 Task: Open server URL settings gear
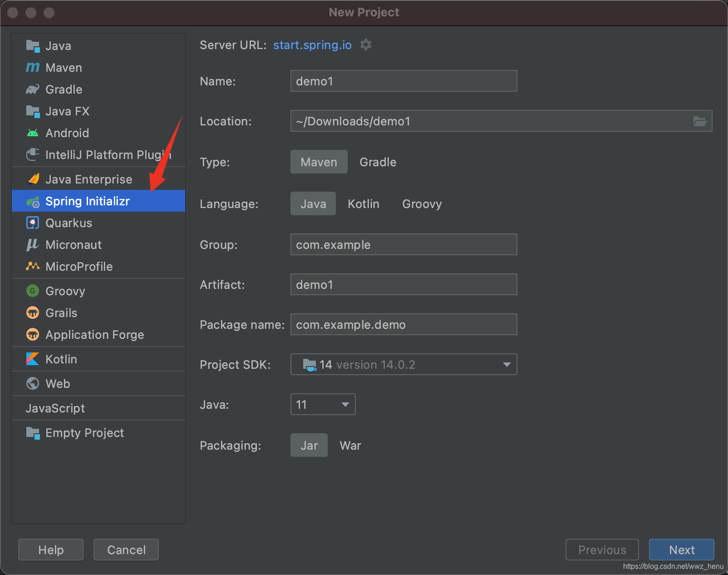tap(366, 45)
